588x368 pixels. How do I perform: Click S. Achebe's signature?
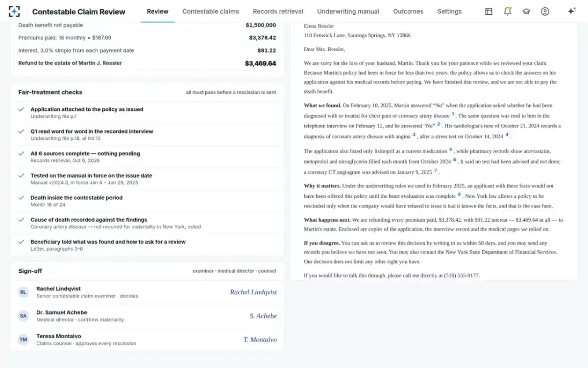[x=263, y=316]
